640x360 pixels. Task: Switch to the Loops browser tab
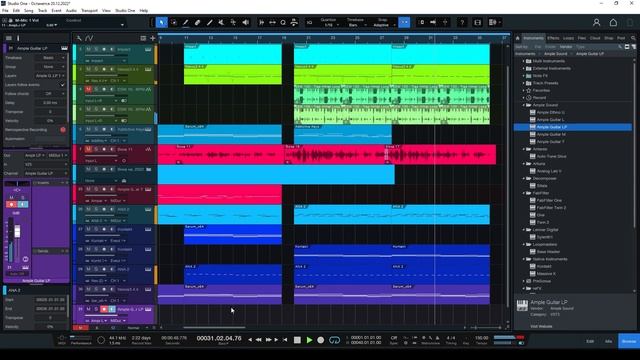(x=568, y=38)
